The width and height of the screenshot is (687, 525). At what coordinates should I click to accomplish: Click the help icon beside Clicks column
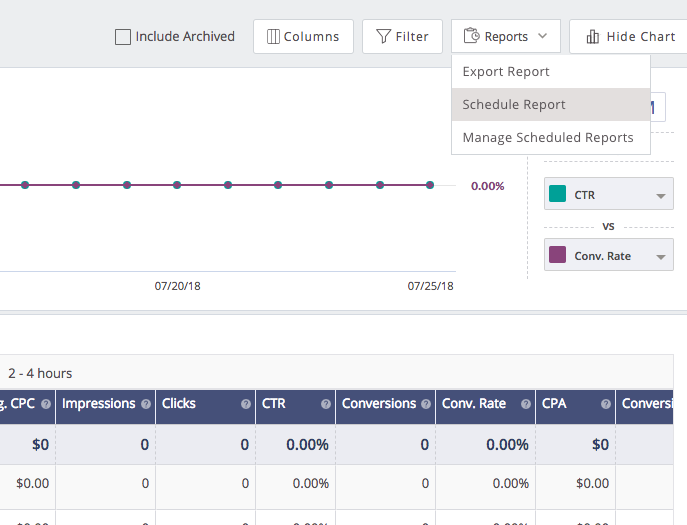245,404
